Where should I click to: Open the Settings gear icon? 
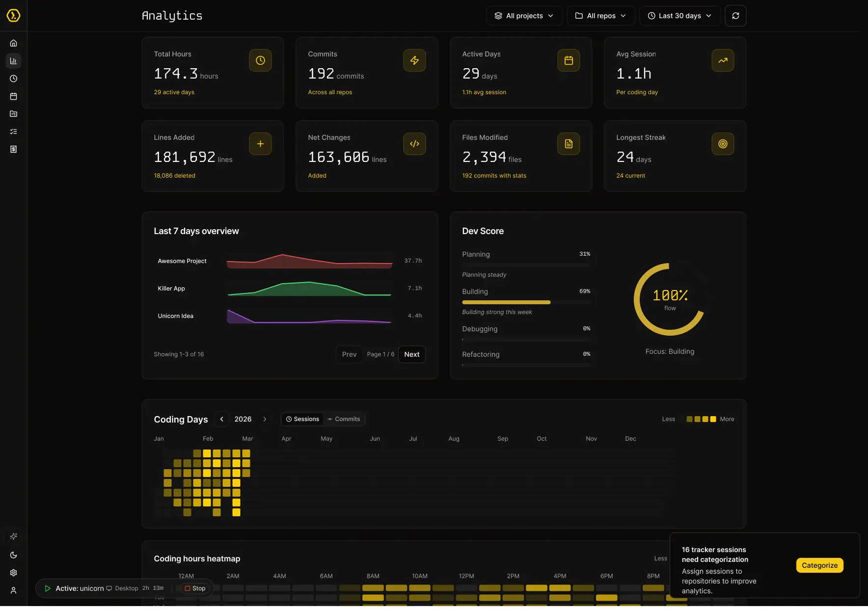coord(13,572)
